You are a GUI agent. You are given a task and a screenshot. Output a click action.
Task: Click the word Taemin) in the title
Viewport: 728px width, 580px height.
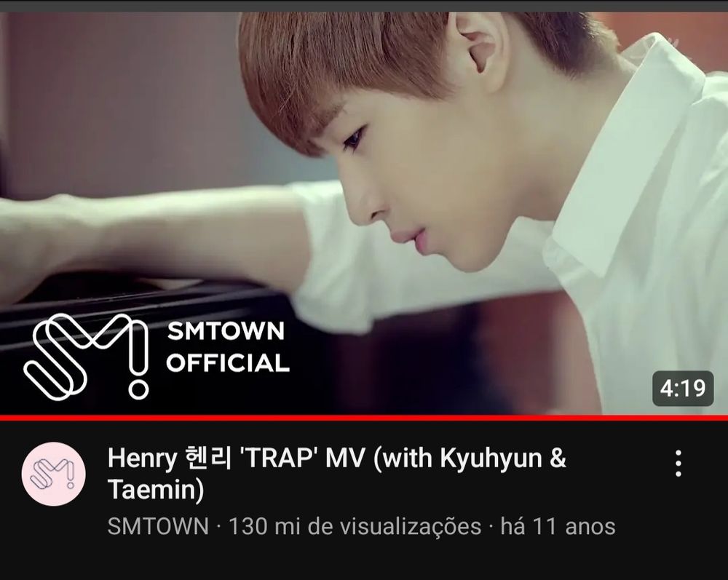[x=156, y=490]
